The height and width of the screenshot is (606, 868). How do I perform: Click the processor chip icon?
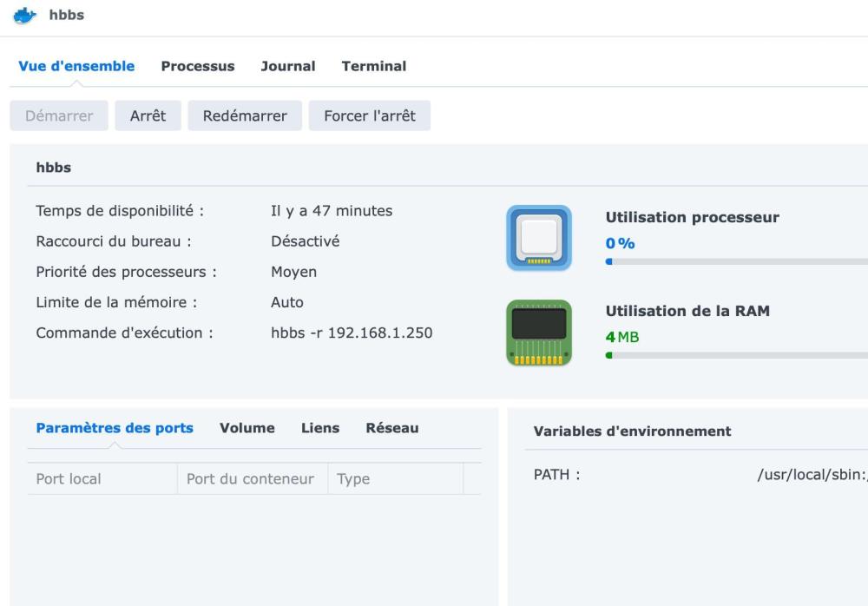[539, 238]
